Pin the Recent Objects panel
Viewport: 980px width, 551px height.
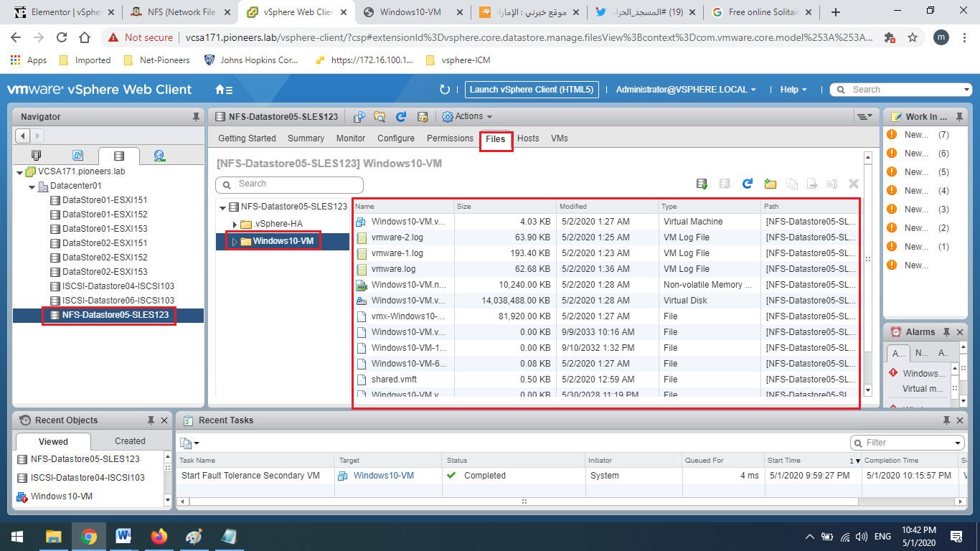coord(151,420)
